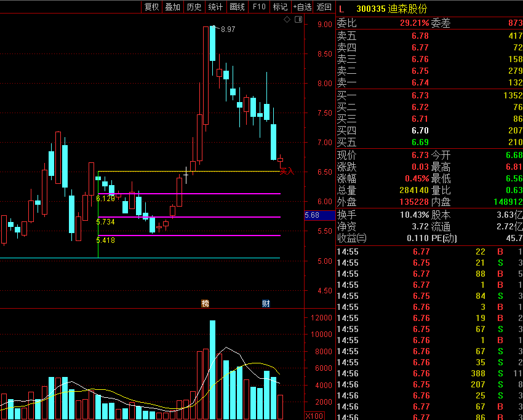
Task: Click the 总量 value 284140
Action: click(x=415, y=191)
